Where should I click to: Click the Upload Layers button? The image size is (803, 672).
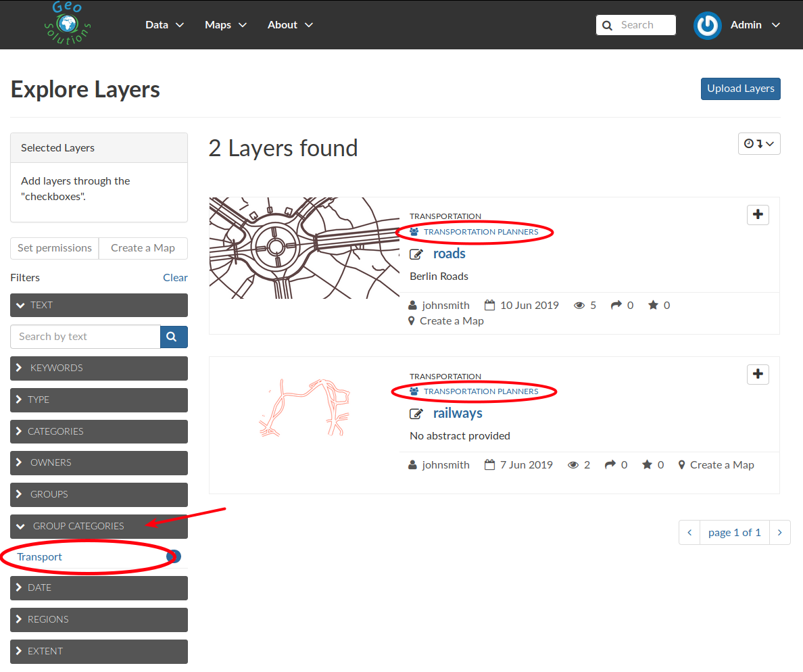point(741,89)
